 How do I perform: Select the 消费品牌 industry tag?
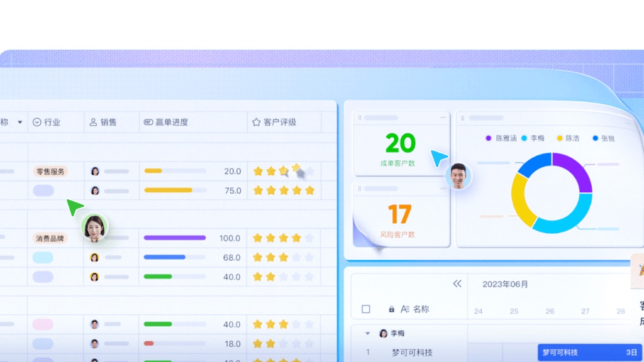(50, 238)
